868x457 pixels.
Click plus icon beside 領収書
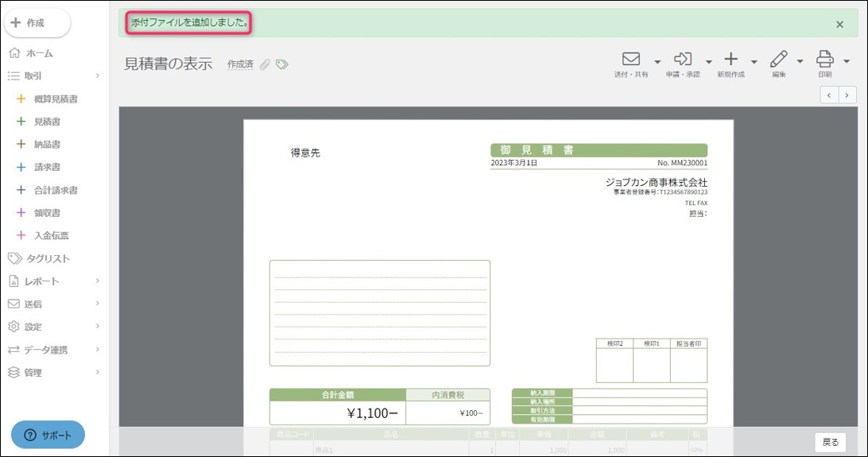(21, 212)
